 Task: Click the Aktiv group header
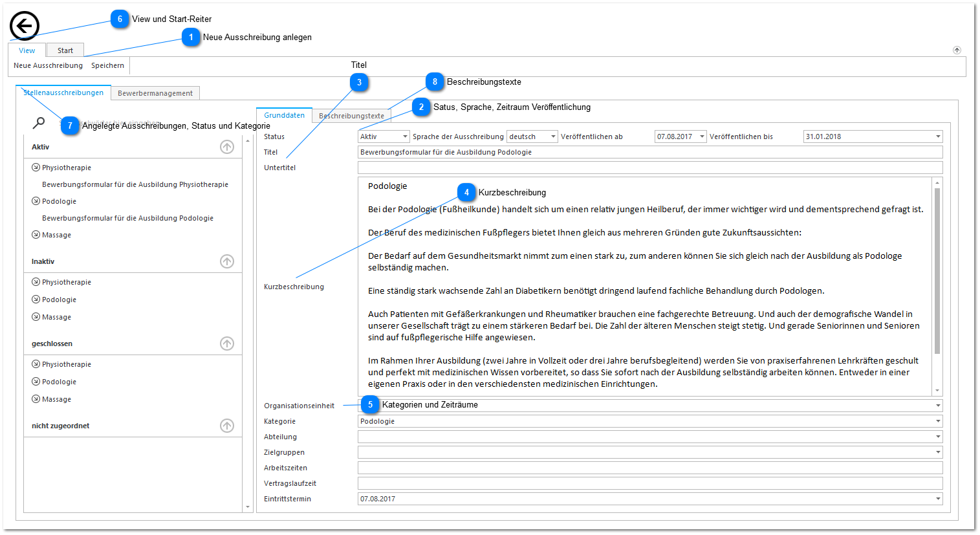(133, 147)
